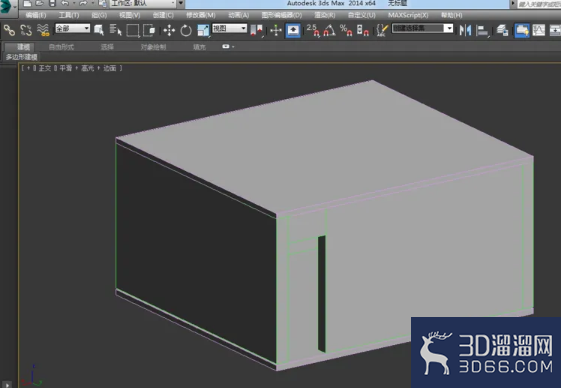The height and width of the screenshot is (388, 561).
Task: Click the Undo arrow icon
Action: pyautogui.click(x=65, y=4)
